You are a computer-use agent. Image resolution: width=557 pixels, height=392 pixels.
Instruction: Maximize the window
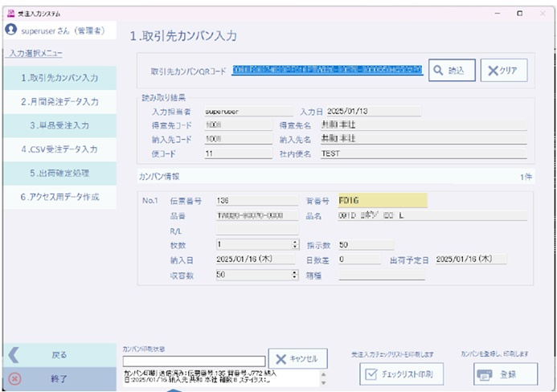[520, 14]
